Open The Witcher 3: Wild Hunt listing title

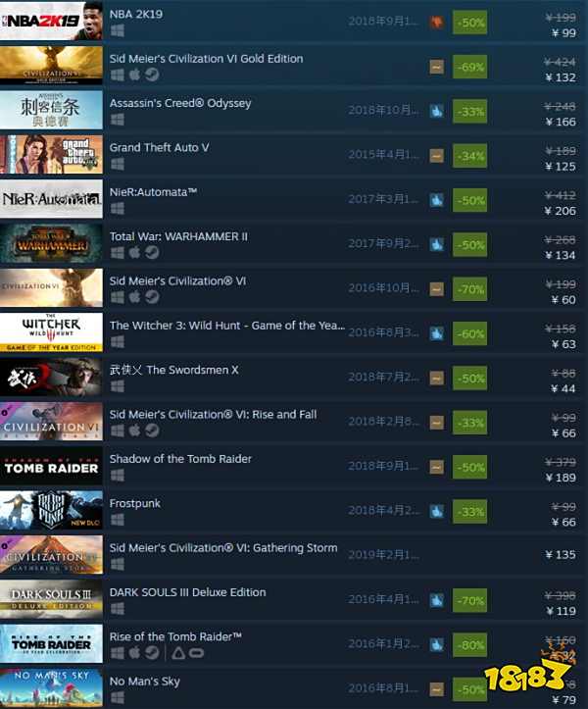(227, 326)
